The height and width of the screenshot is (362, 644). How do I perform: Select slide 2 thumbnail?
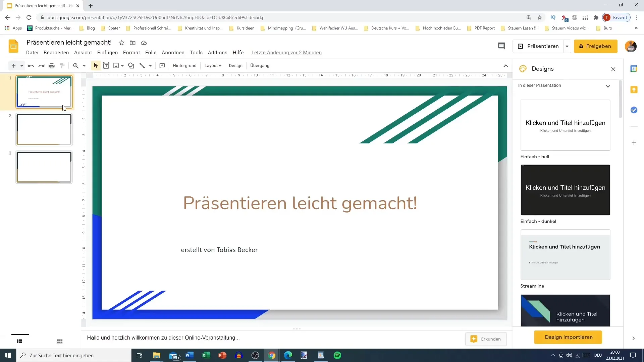44,129
